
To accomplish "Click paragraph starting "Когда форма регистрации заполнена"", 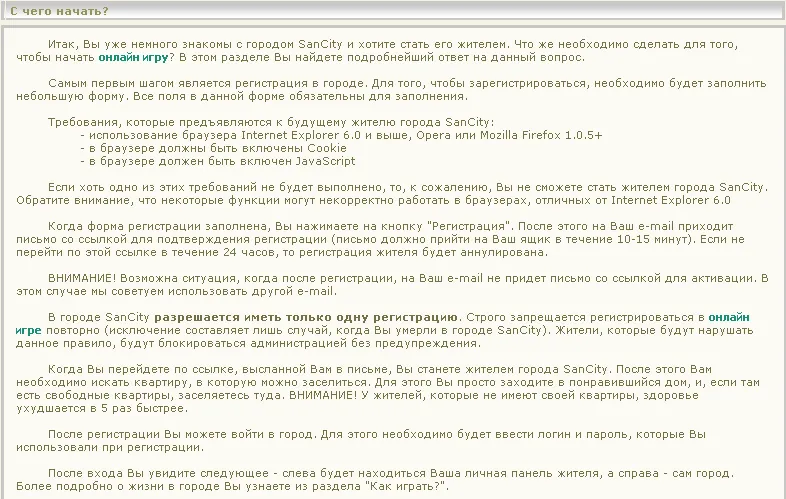I will (390, 240).
